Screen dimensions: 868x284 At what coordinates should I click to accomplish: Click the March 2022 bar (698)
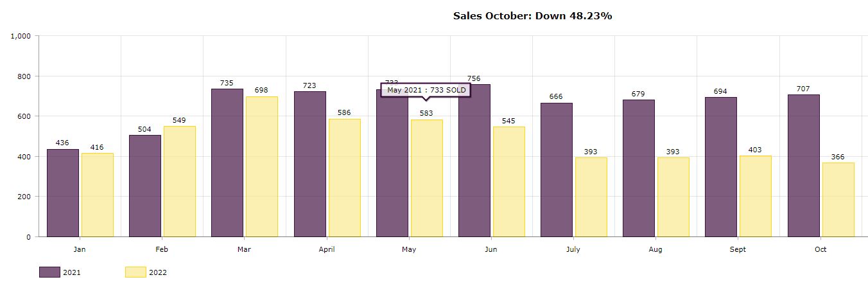[262, 166]
